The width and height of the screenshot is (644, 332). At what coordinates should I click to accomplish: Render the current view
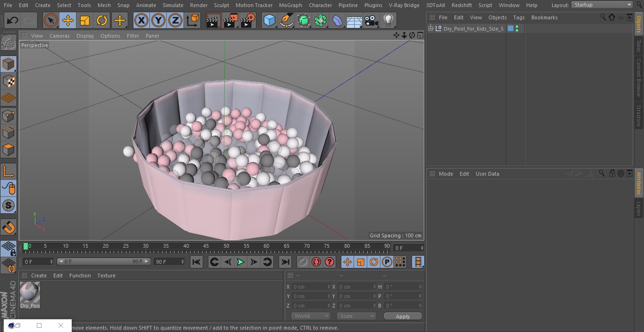point(214,21)
